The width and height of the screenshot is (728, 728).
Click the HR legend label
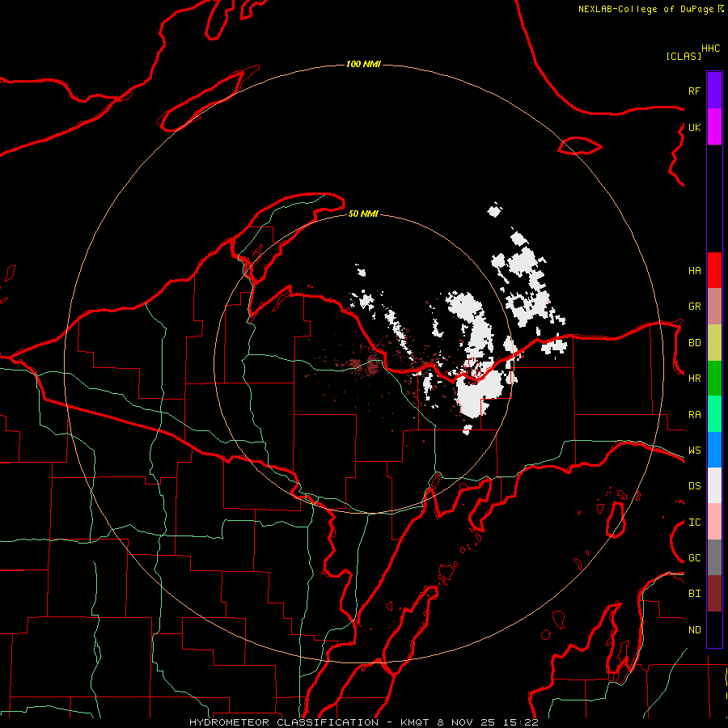pos(694,379)
